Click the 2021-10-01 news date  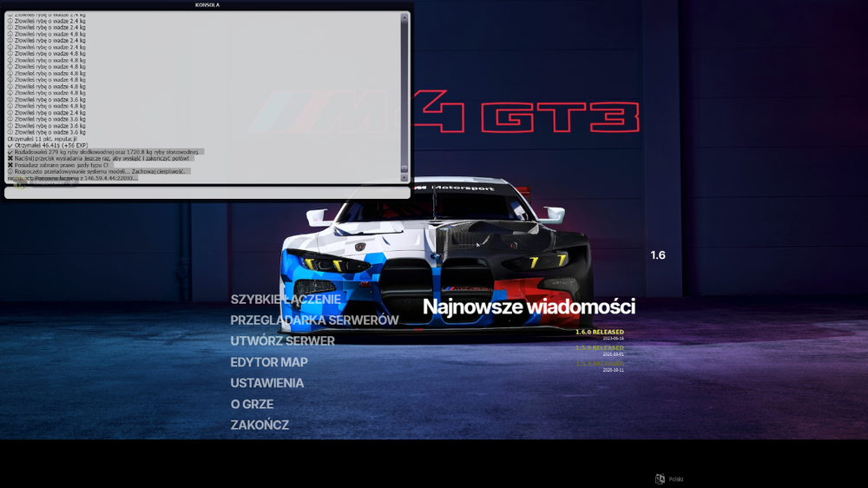(613, 354)
